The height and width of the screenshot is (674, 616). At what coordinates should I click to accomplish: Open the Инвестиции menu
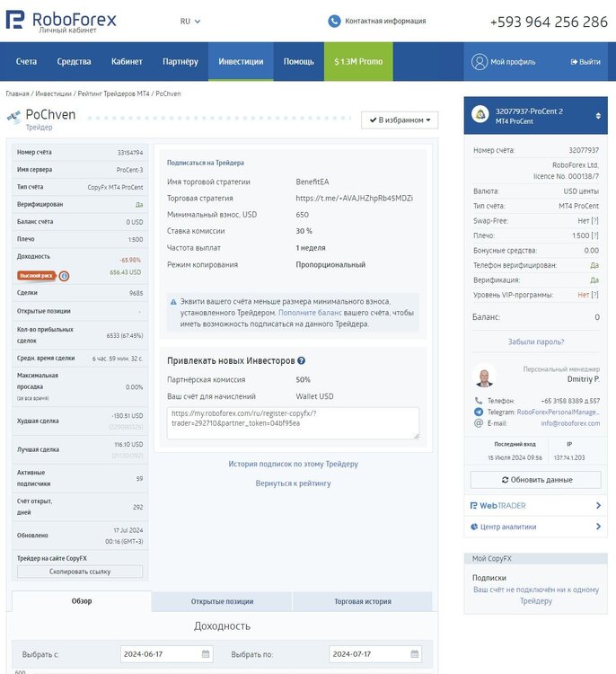(241, 61)
